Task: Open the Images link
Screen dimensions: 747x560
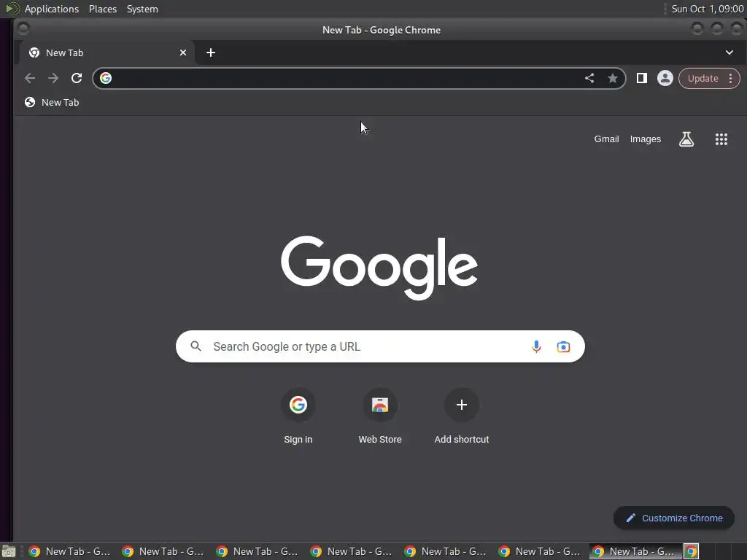Action: [x=646, y=139]
